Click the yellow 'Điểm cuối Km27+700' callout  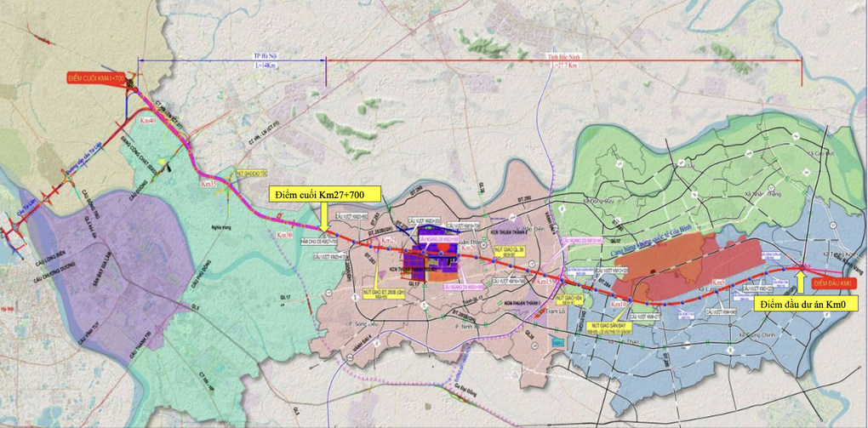(x=325, y=194)
